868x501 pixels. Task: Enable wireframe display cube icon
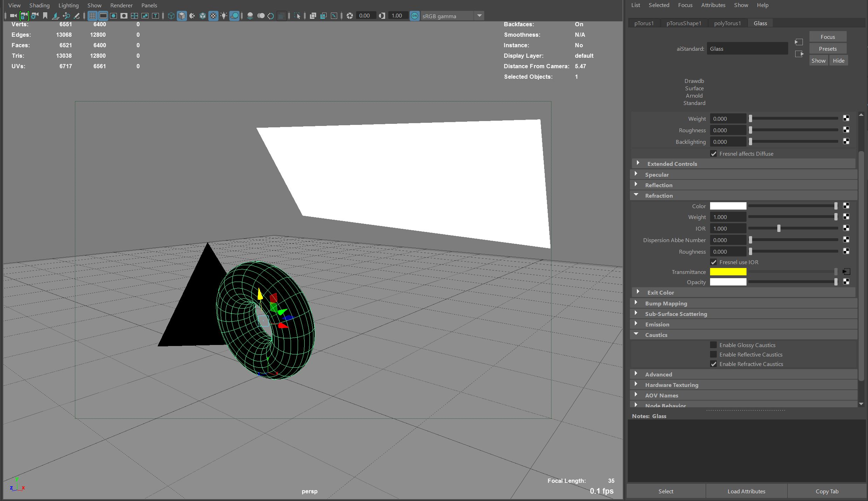click(x=171, y=16)
